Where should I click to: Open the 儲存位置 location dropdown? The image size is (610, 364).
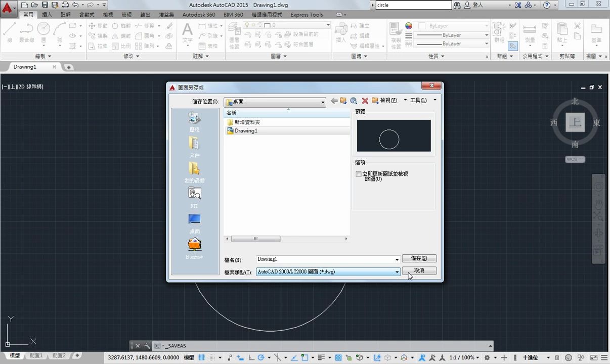pyautogui.click(x=322, y=102)
